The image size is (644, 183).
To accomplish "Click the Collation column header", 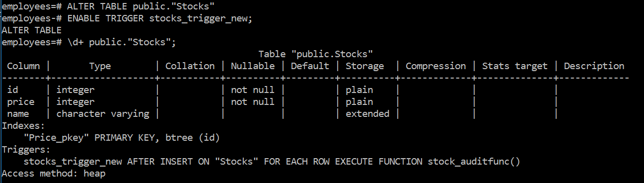I will tap(190, 66).
